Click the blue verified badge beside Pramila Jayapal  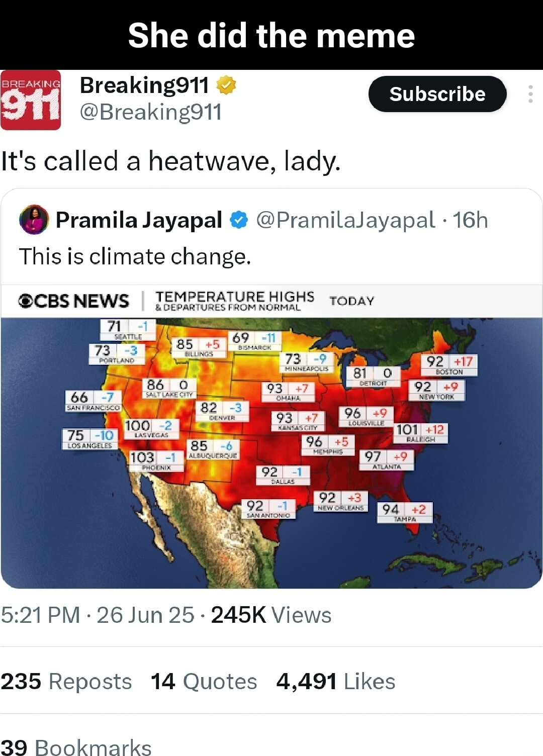point(239,220)
